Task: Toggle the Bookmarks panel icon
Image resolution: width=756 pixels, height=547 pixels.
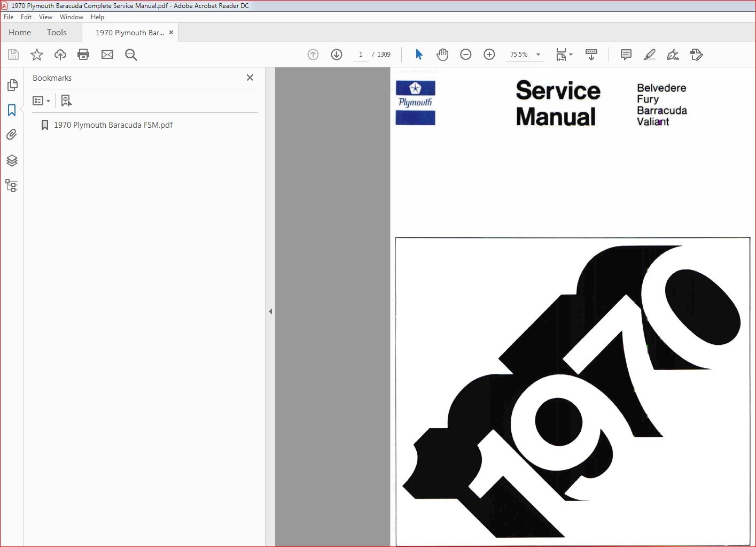Action: pyautogui.click(x=12, y=110)
